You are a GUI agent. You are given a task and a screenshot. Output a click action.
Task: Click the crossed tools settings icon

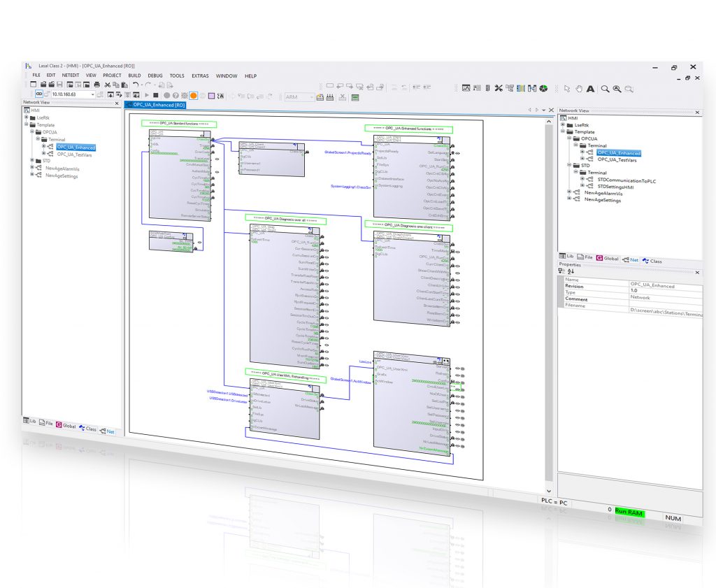click(x=498, y=88)
